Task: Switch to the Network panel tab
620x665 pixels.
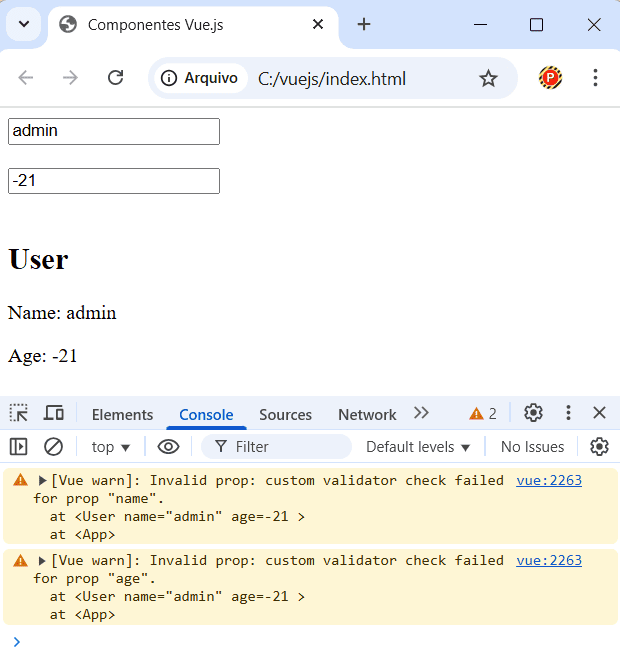Action: pyautogui.click(x=367, y=414)
